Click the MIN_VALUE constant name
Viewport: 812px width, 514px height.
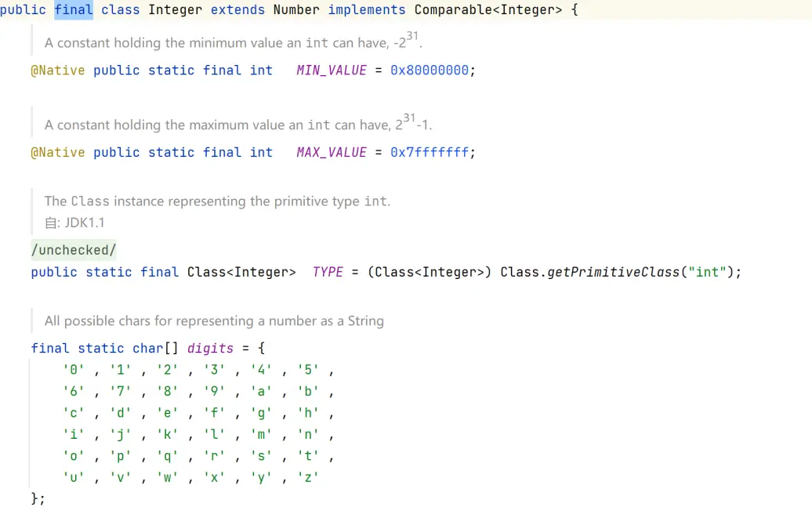coord(331,71)
